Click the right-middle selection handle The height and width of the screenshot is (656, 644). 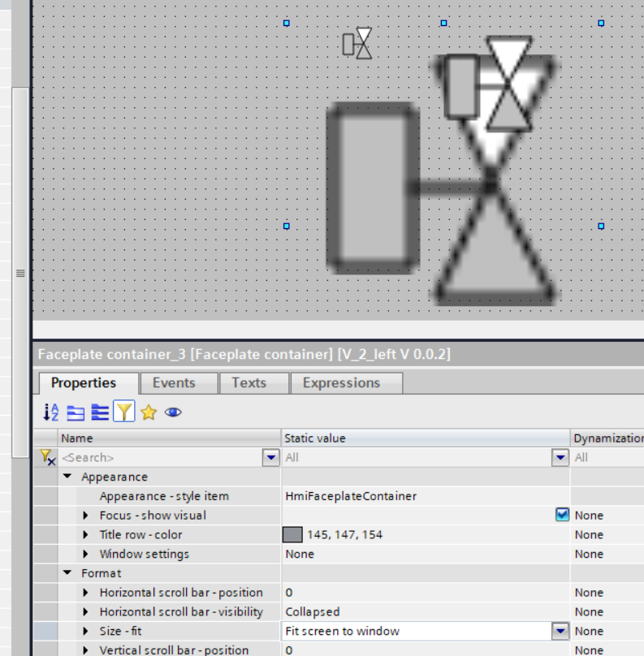(601, 226)
